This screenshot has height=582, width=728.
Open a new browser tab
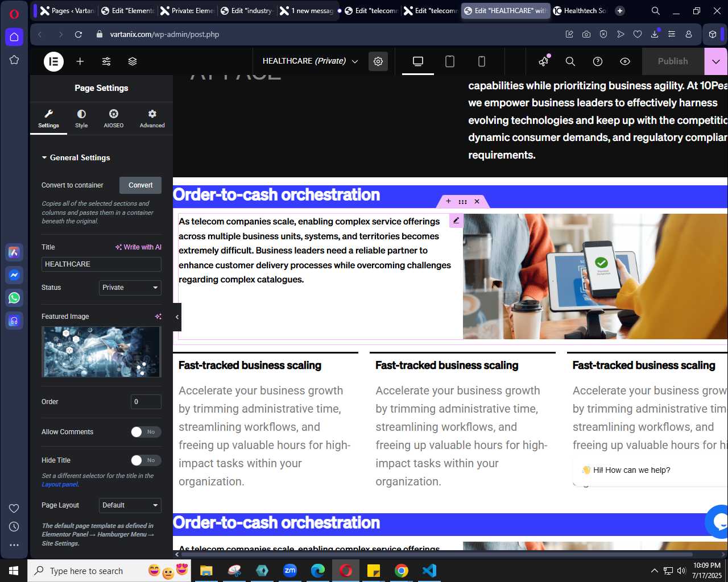(620, 11)
